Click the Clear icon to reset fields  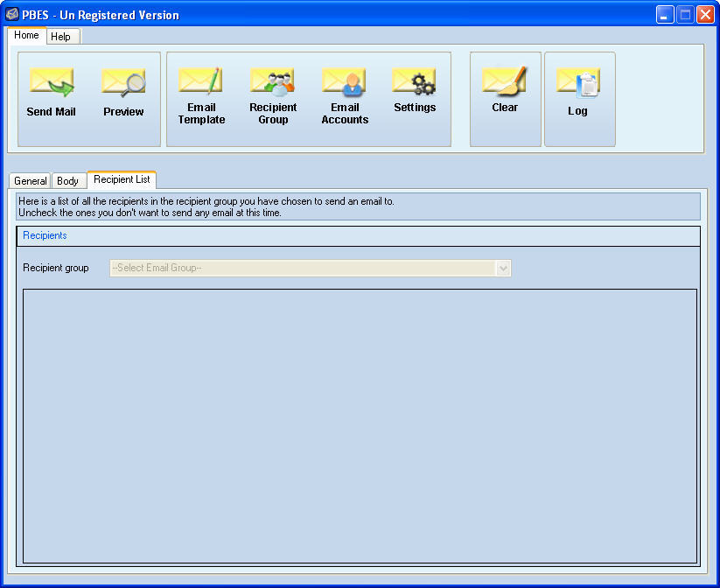point(505,90)
